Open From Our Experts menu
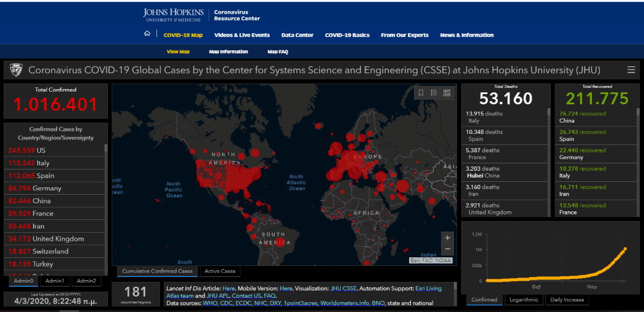Viewport: 644px width, 312px height. 405,36
